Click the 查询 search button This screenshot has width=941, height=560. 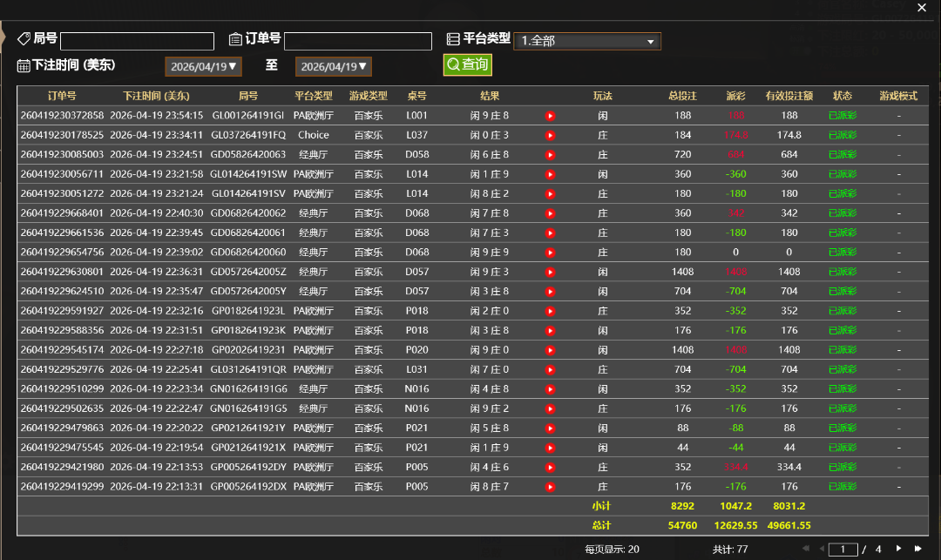click(467, 65)
